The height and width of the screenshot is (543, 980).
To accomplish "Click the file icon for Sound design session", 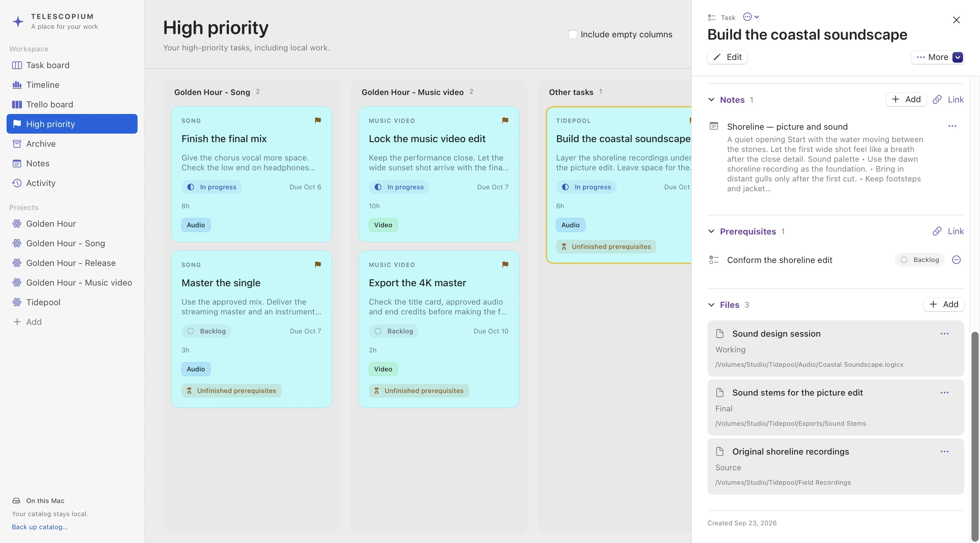I will click(x=719, y=334).
